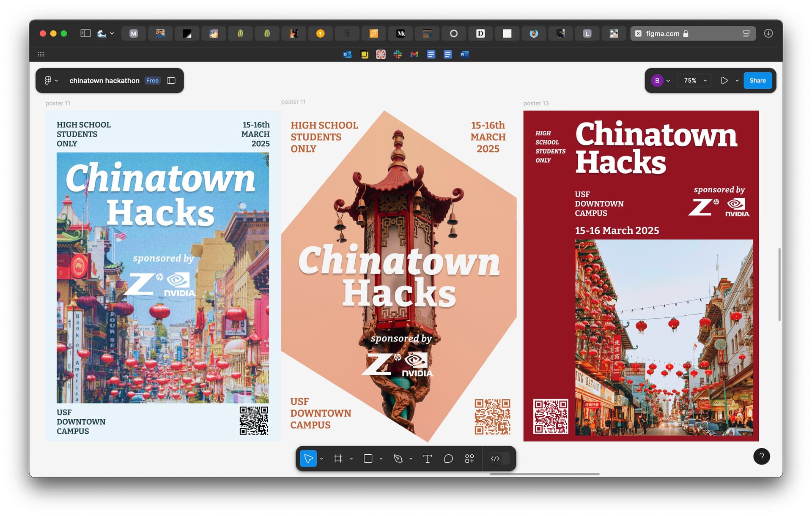Open the Comment tool
Image resolution: width=812 pixels, height=516 pixels.
(x=449, y=459)
